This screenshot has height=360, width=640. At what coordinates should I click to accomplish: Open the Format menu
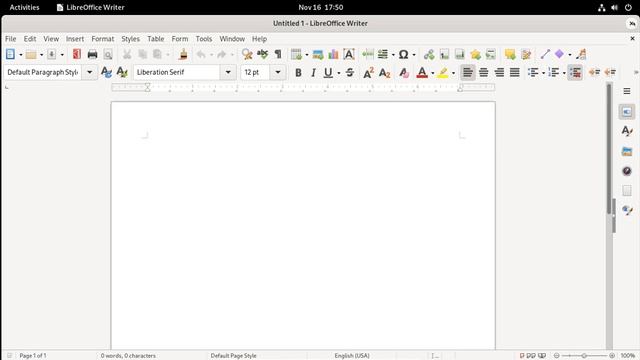[x=102, y=39]
